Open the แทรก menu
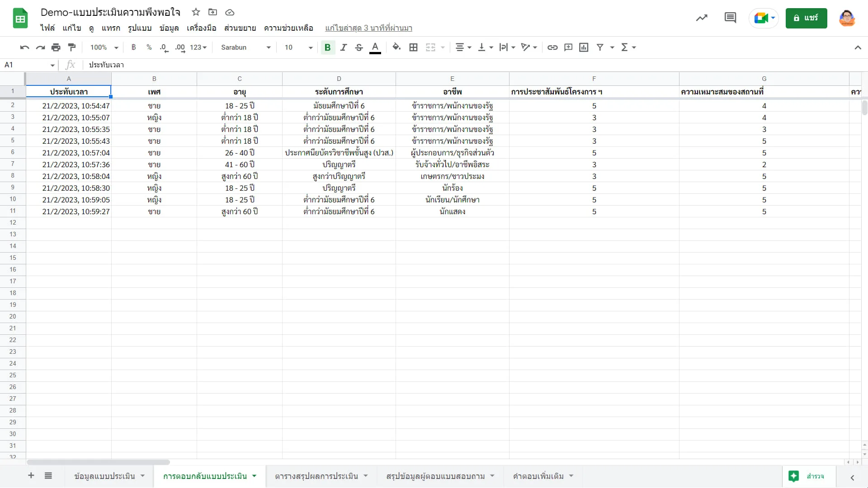This screenshot has height=488, width=868. click(111, 28)
